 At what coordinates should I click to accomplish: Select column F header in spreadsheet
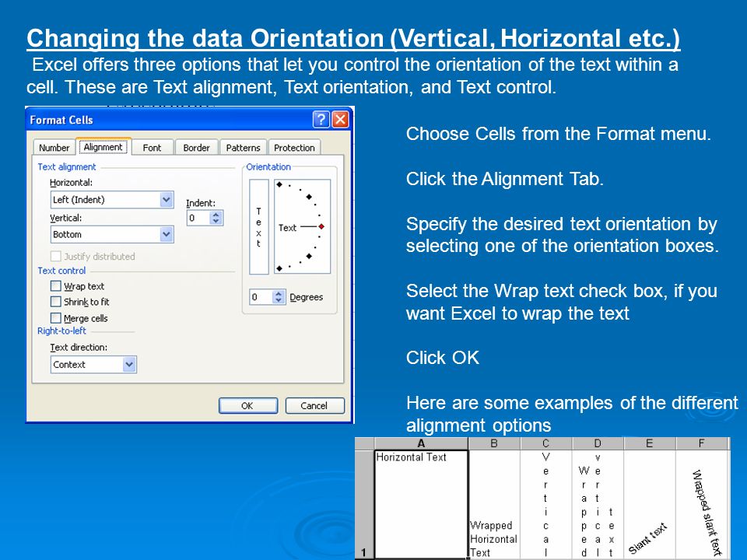(x=701, y=444)
